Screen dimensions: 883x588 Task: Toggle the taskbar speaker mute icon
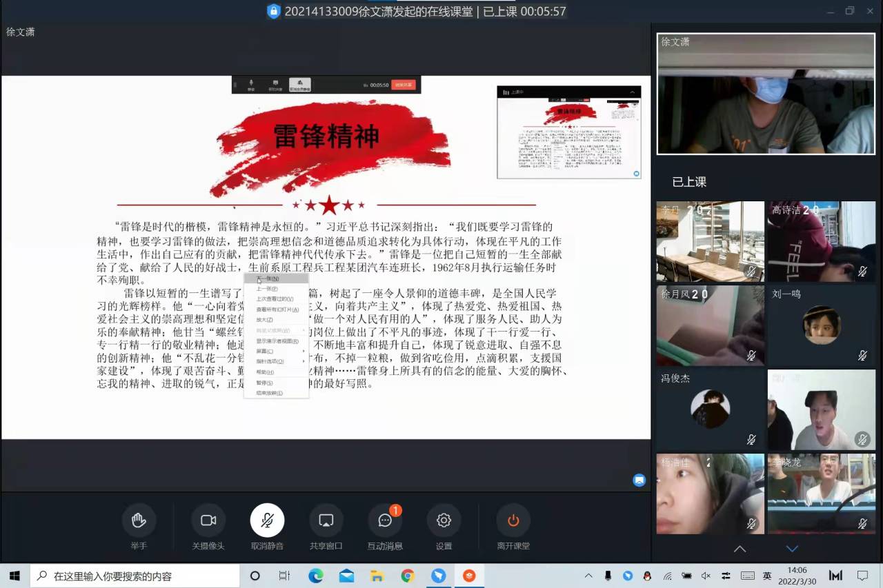pyautogui.click(x=706, y=576)
